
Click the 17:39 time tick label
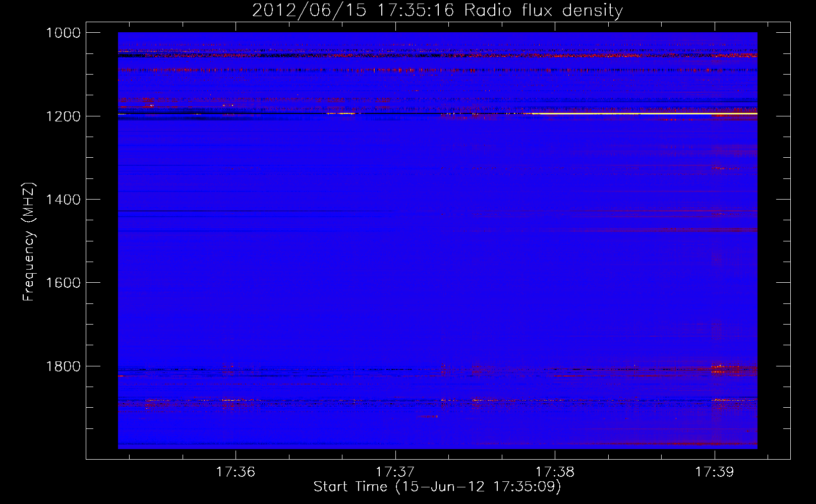pos(714,472)
